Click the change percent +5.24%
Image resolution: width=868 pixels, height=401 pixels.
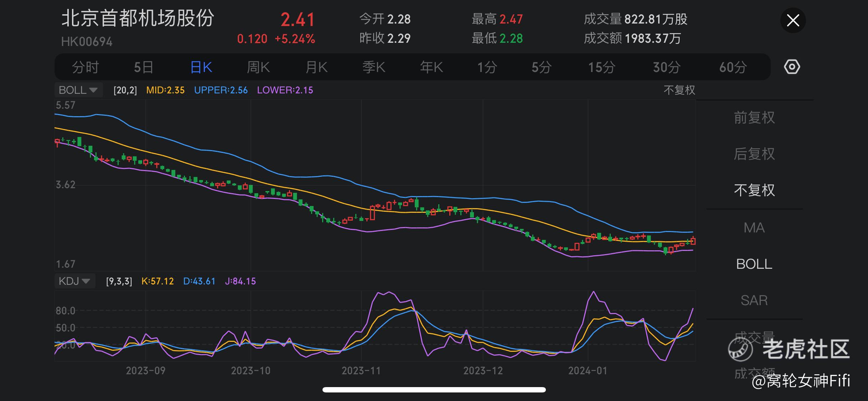295,39
